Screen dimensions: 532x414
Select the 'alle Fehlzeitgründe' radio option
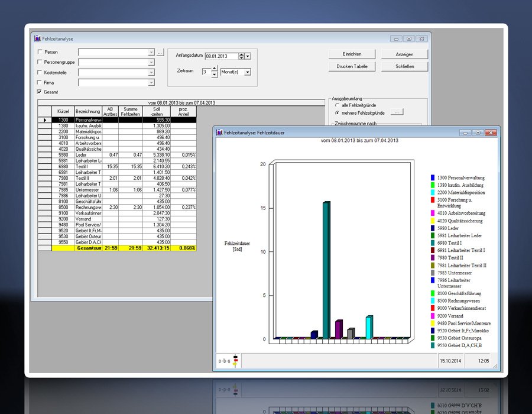[338, 105]
